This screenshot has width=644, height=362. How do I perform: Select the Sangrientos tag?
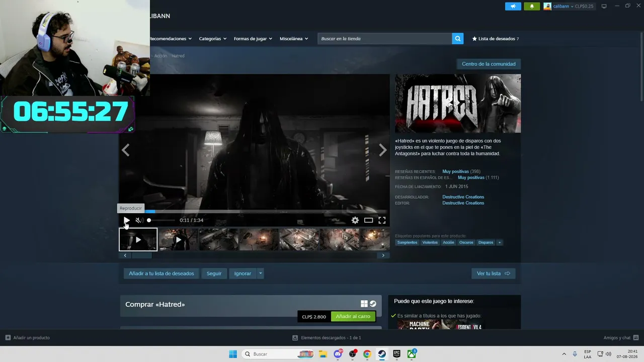coord(407,242)
